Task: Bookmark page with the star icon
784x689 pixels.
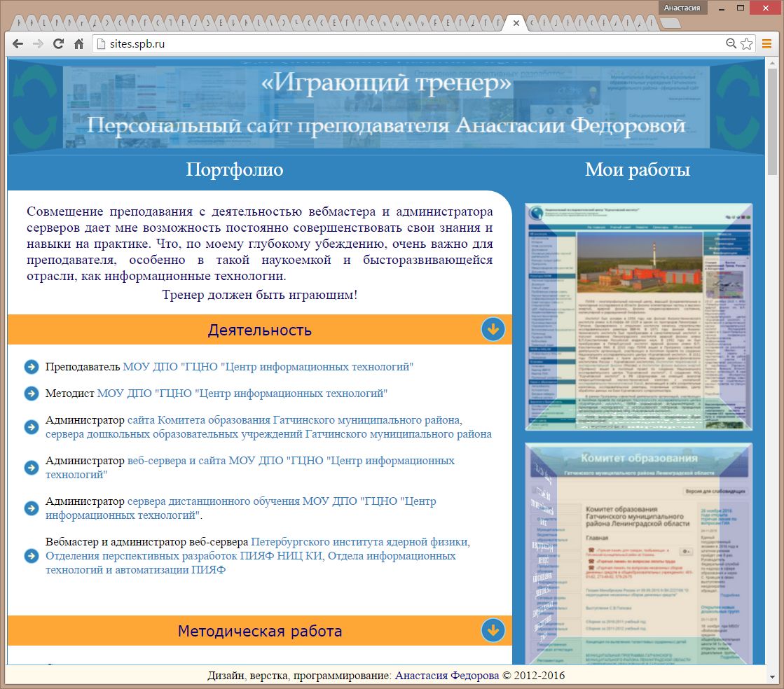Action: [746, 44]
